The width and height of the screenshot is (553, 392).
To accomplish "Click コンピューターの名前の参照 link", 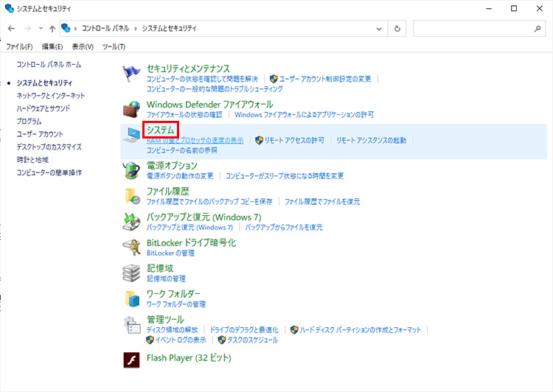I will pos(181,150).
